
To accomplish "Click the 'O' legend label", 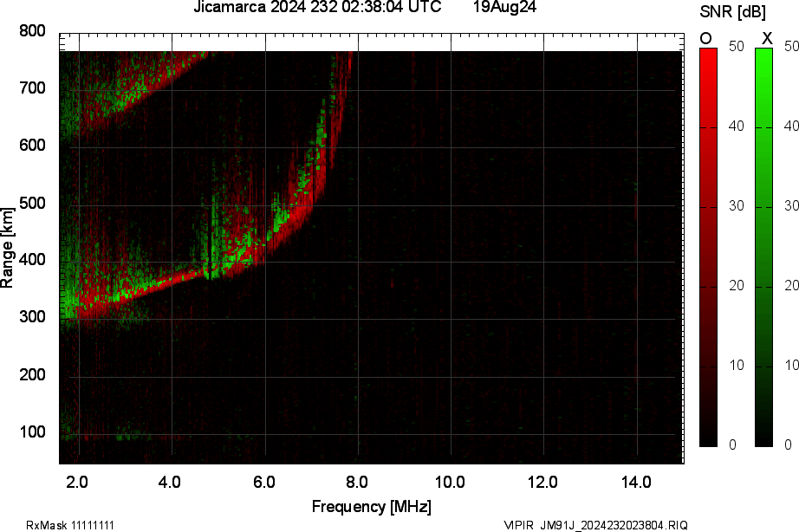I will (x=705, y=39).
